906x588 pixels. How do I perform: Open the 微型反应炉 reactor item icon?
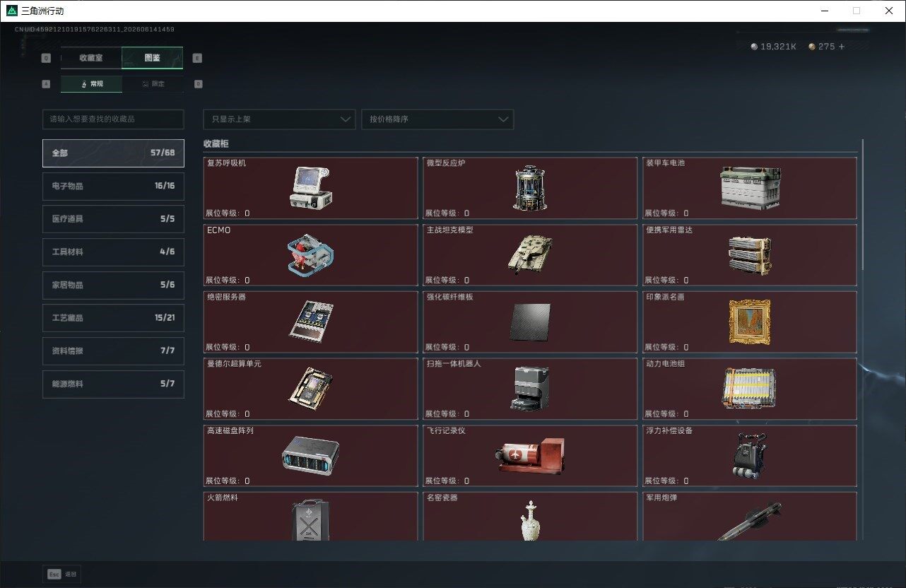pos(530,189)
